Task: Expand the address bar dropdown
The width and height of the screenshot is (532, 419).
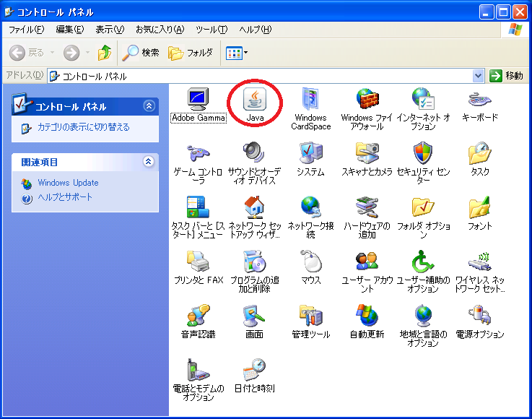Action: pos(479,76)
